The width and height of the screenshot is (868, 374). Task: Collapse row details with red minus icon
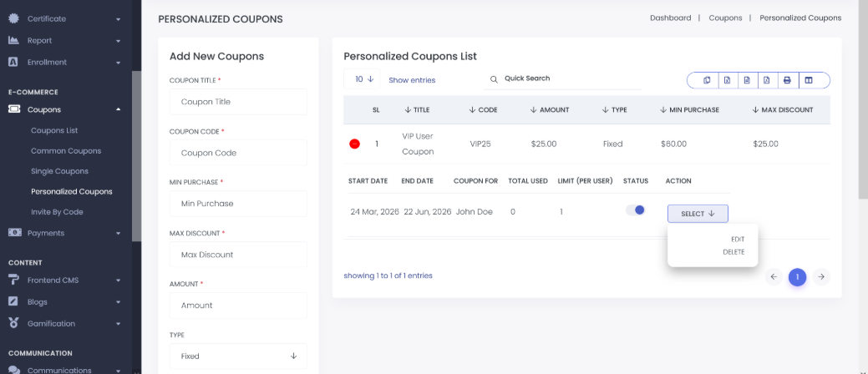(355, 144)
